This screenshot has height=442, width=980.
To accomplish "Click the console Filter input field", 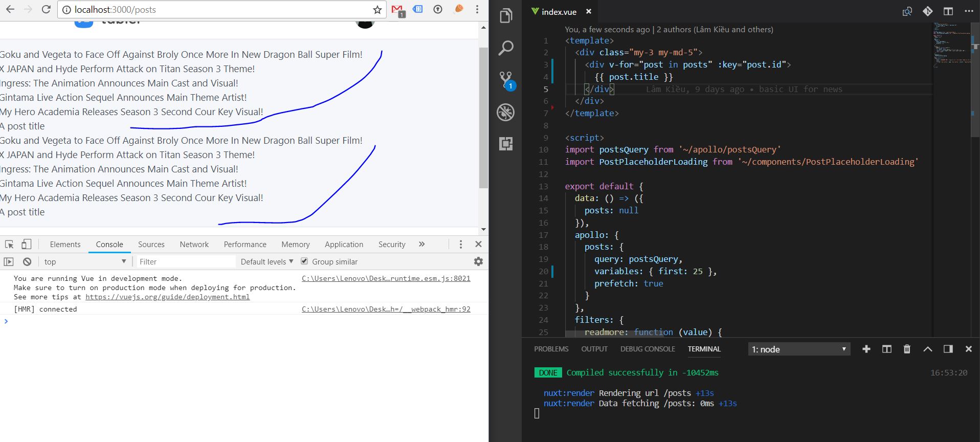I will coord(186,261).
